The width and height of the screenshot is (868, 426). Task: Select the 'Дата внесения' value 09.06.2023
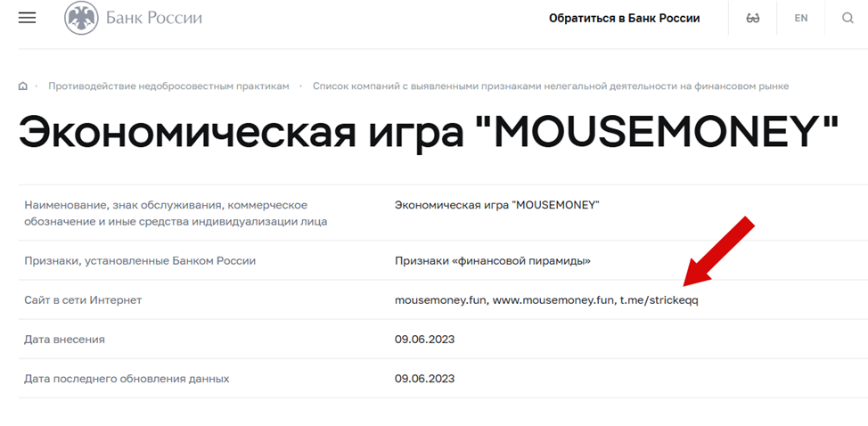coord(424,340)
